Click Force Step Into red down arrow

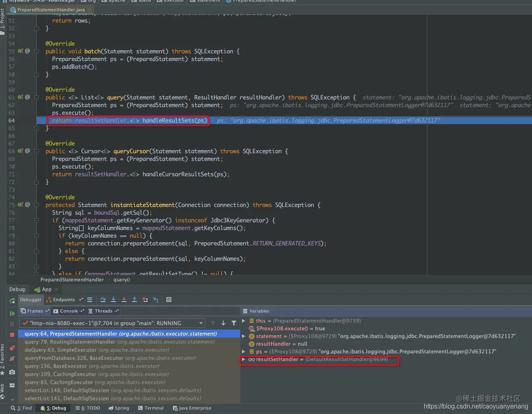pyautogui.click(x=124, y=300)
